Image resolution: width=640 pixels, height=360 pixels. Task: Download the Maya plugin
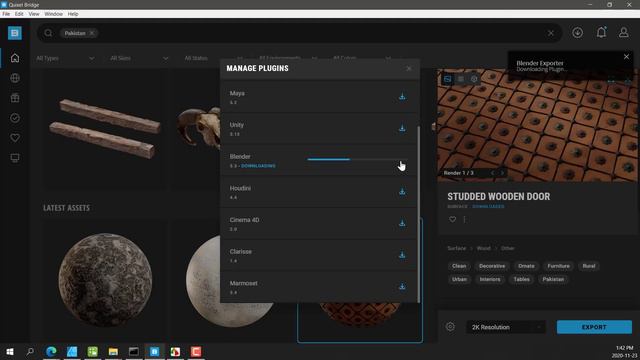(x=402, y=96)
